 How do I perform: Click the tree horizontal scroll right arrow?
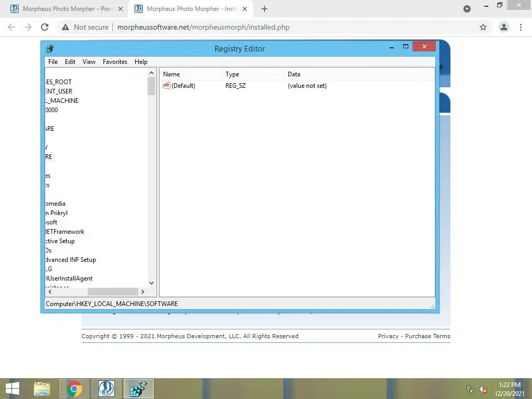tap(143, 292)
